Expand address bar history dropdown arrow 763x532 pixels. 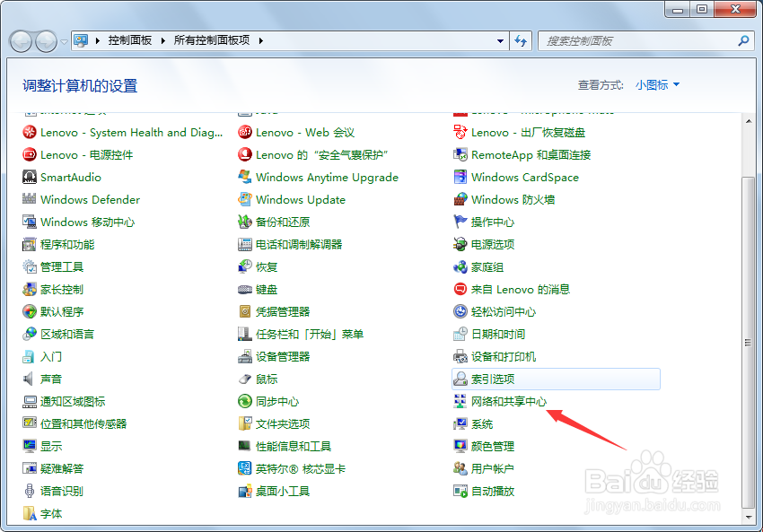(500, 41)
